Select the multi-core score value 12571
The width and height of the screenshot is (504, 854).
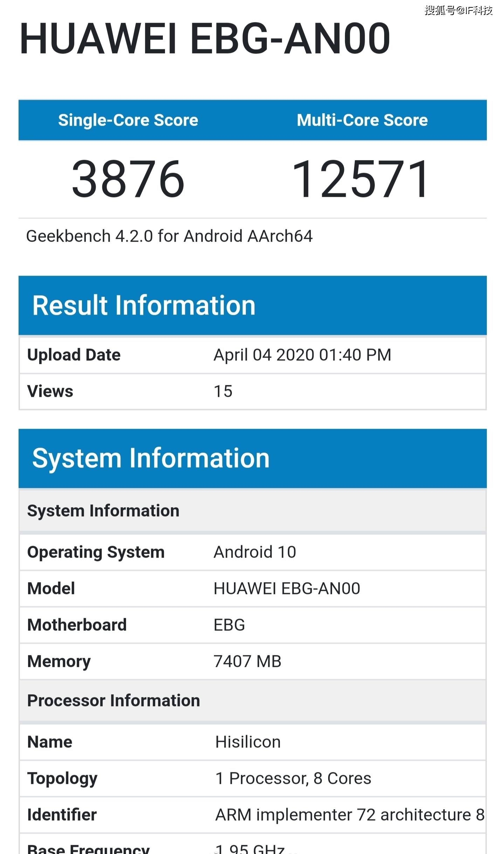point(361,179)
